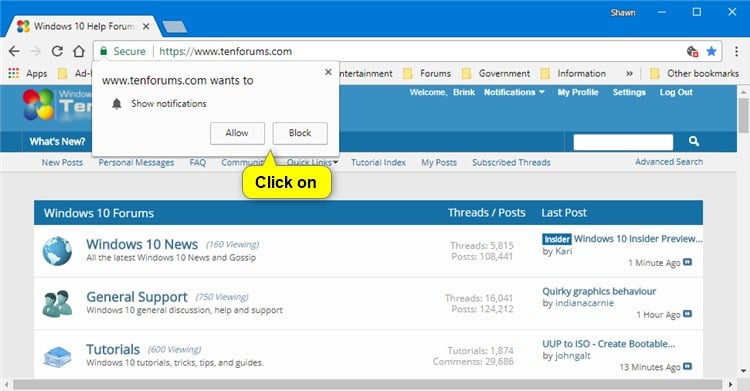
Task: Click Log Out
Action: [x=676, y=92]
